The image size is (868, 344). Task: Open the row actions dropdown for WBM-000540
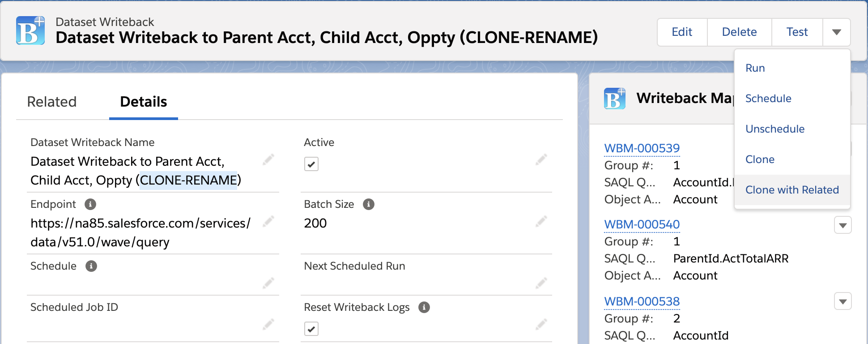point(842,225)
